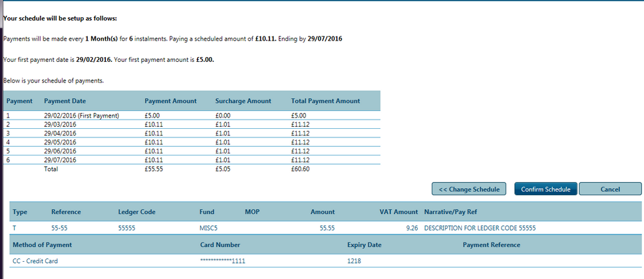Click the Ledger Code column header
The image size is (644, 279).
pos(136,212)
